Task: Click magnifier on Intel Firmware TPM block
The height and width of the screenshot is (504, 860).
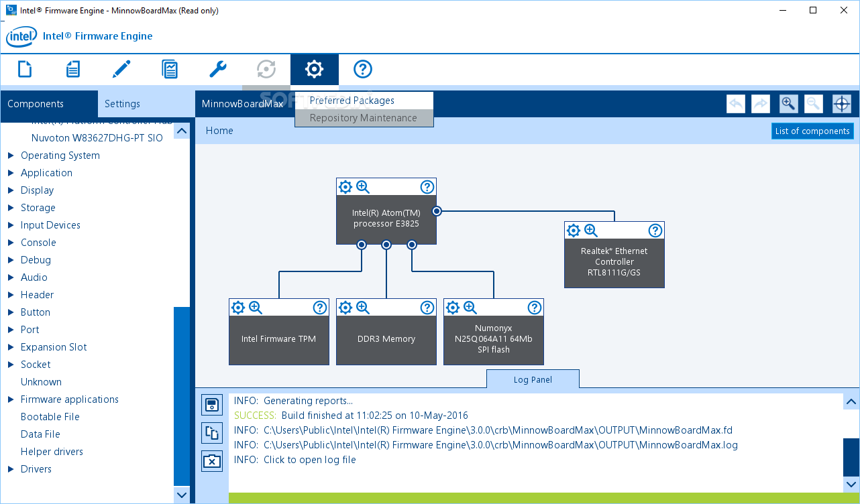Action: (x=256, y=308)
